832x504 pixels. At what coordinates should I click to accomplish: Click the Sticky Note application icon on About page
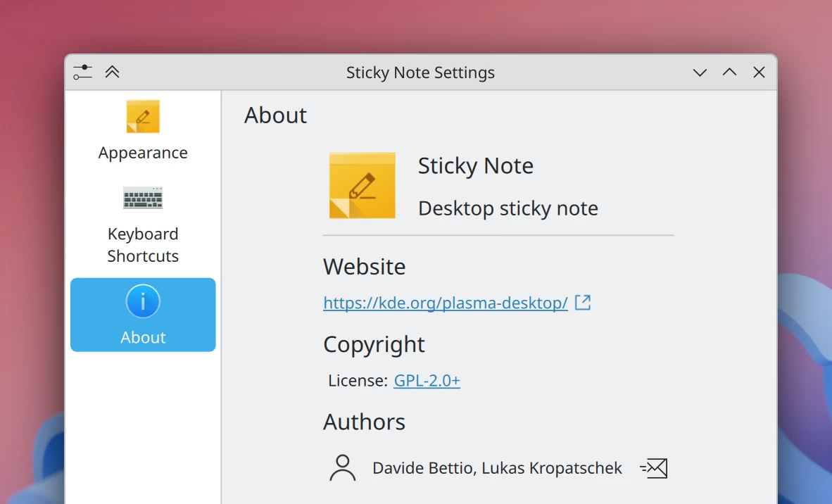tap(362, 184)
